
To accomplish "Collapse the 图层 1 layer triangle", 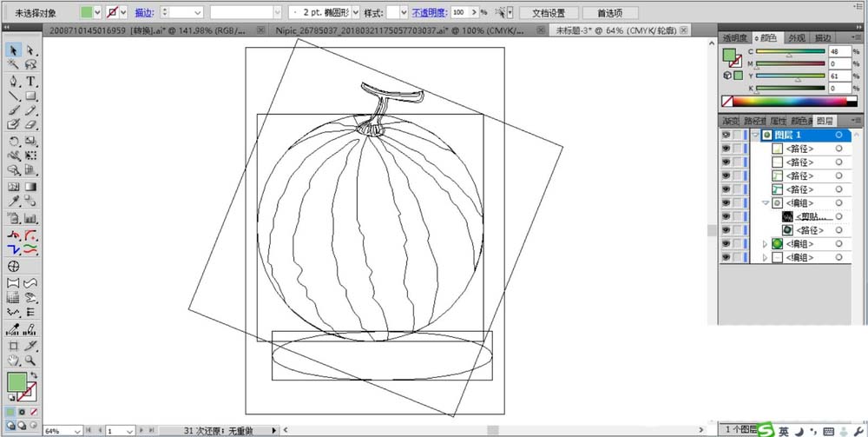I will click(755, 135).
